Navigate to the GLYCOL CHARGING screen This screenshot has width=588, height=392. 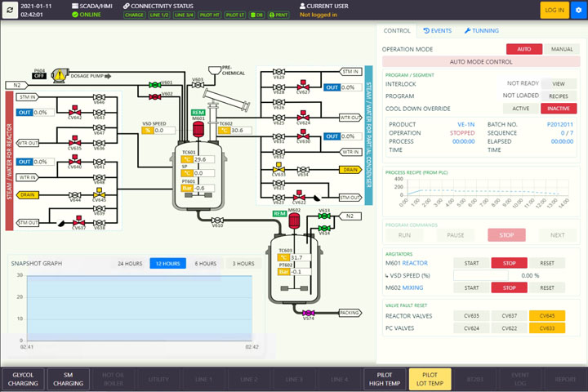tap(23, 379)
